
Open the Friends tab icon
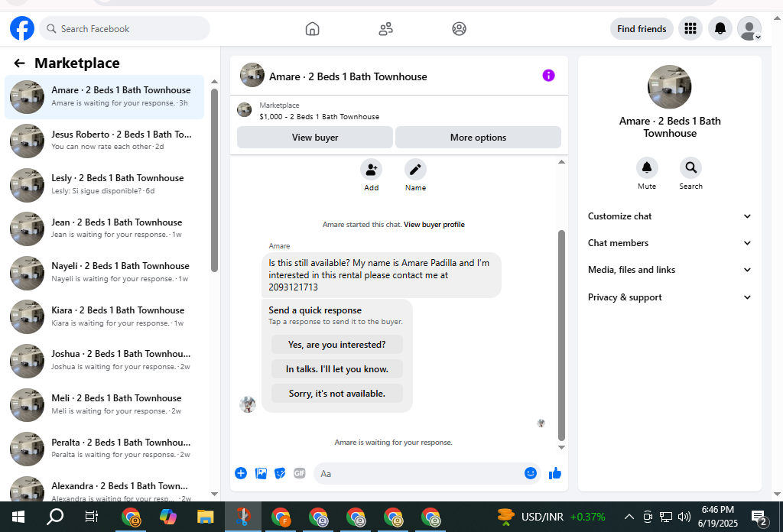pyautogui.click(x=385, y=29)
